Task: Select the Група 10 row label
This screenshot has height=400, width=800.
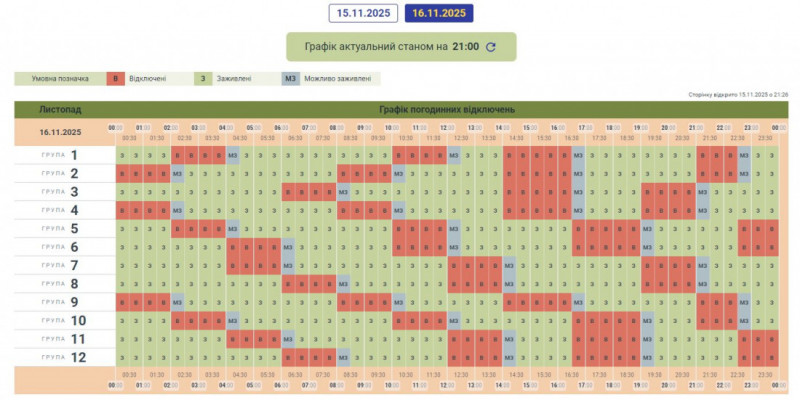Action: coord(60,320)
